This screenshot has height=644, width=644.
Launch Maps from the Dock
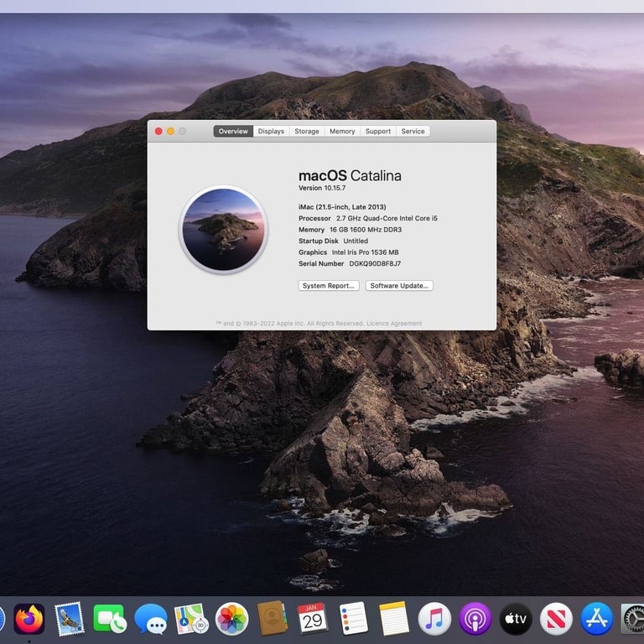coord(191,619)
